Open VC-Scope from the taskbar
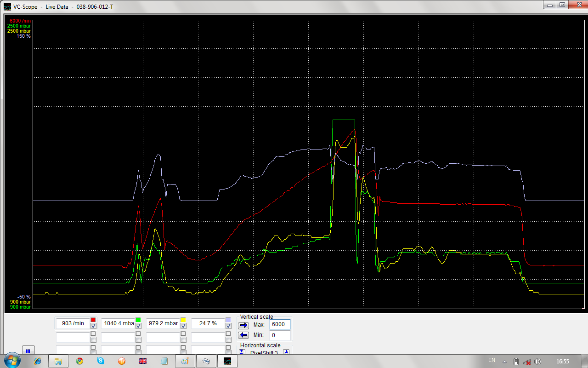Image resolution: width=588 pixels, height=368 pixels. (227, 361)
